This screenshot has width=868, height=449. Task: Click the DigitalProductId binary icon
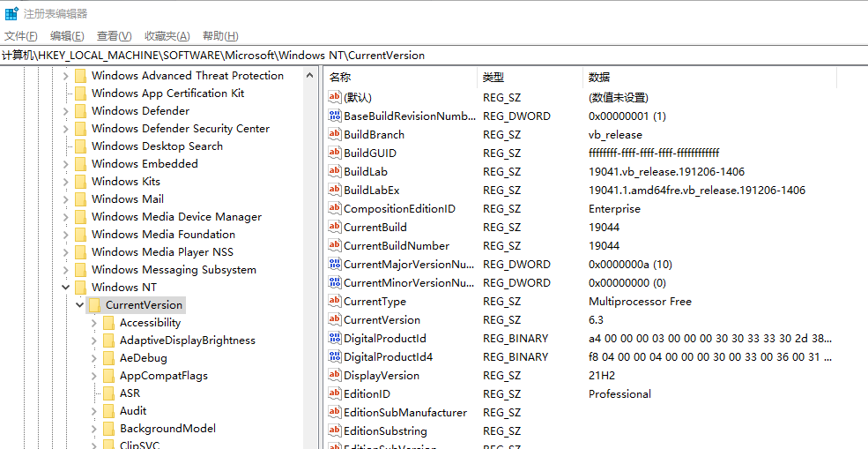(335, 338)
